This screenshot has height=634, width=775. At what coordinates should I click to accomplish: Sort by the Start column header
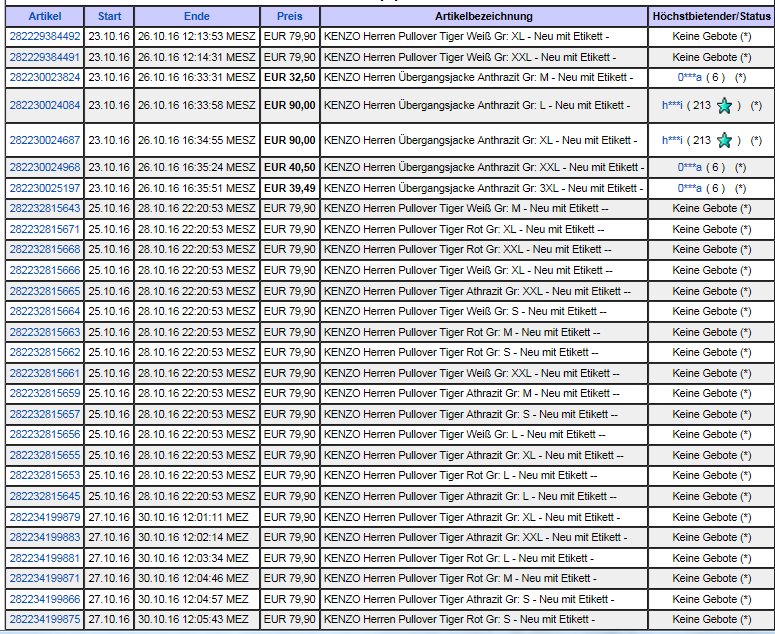pos(109,16)
